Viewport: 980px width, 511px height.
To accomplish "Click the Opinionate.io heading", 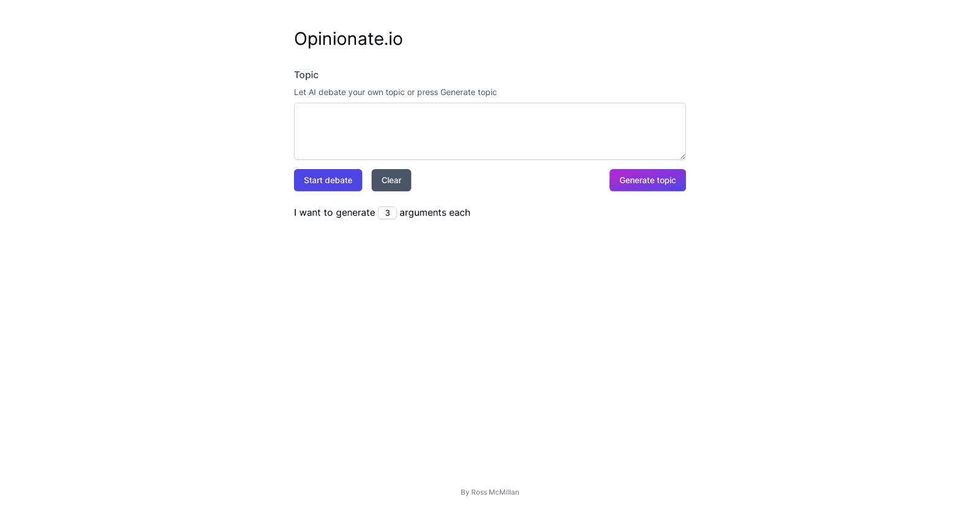I will [x=349, y=39].
